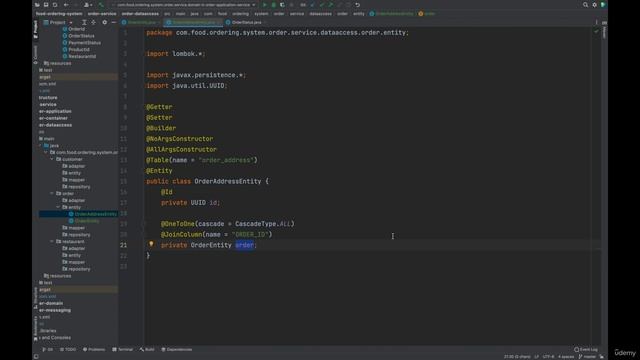Select RestaurantId class in project tree

tap(82, 56)
